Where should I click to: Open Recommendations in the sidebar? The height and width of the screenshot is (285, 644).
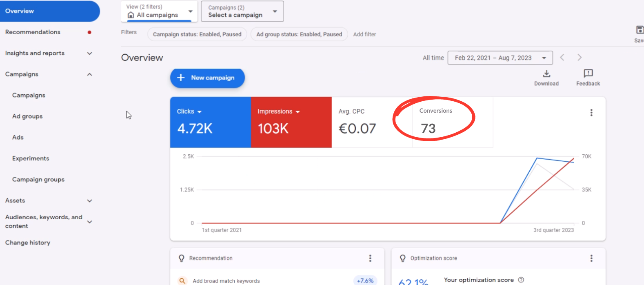pos(33,32)
